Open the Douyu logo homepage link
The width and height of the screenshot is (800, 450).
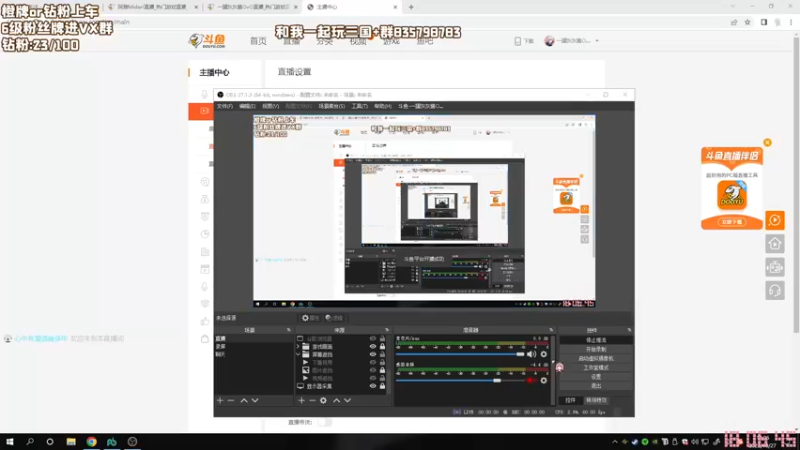click(207, 41)
